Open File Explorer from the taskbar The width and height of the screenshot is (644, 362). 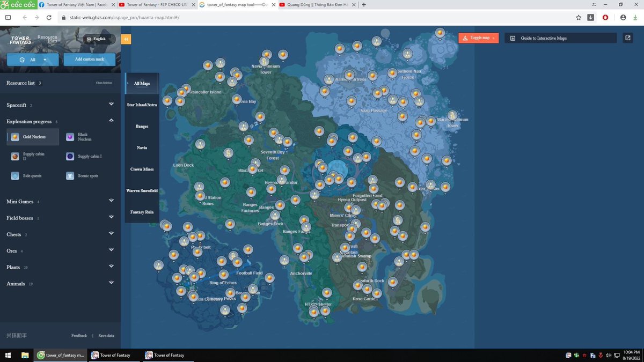[x=25, y=355]
